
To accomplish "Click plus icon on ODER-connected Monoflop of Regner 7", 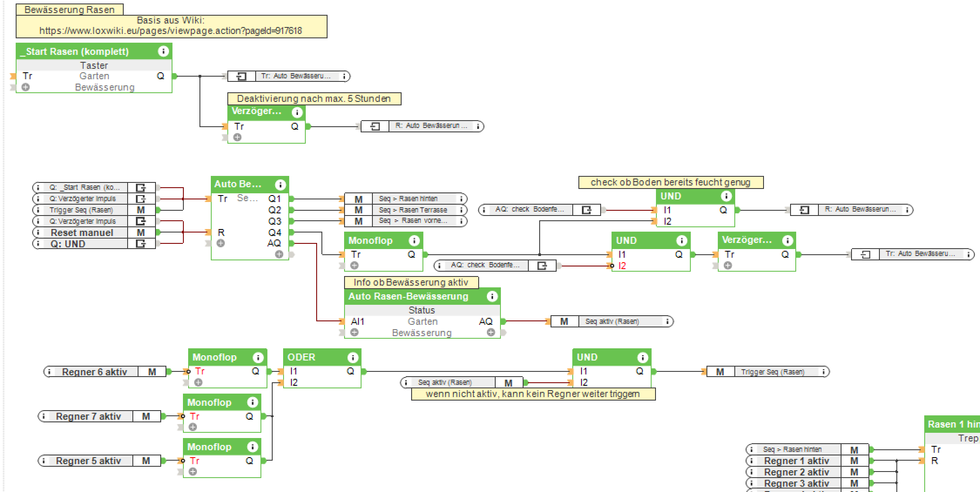I will pos(193,427).
